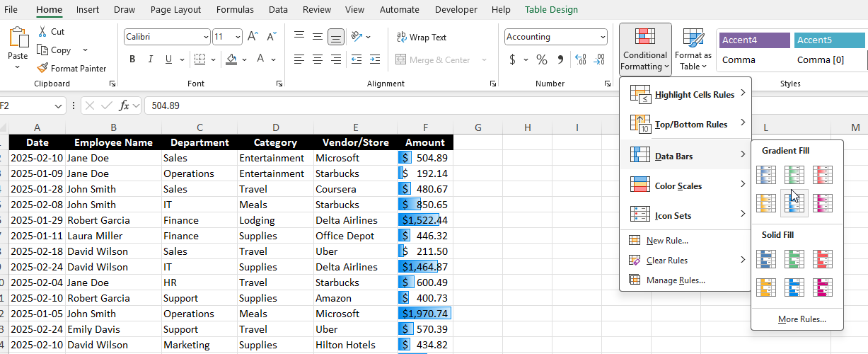Click the Paste clipboard icon

tap(18, 38)
